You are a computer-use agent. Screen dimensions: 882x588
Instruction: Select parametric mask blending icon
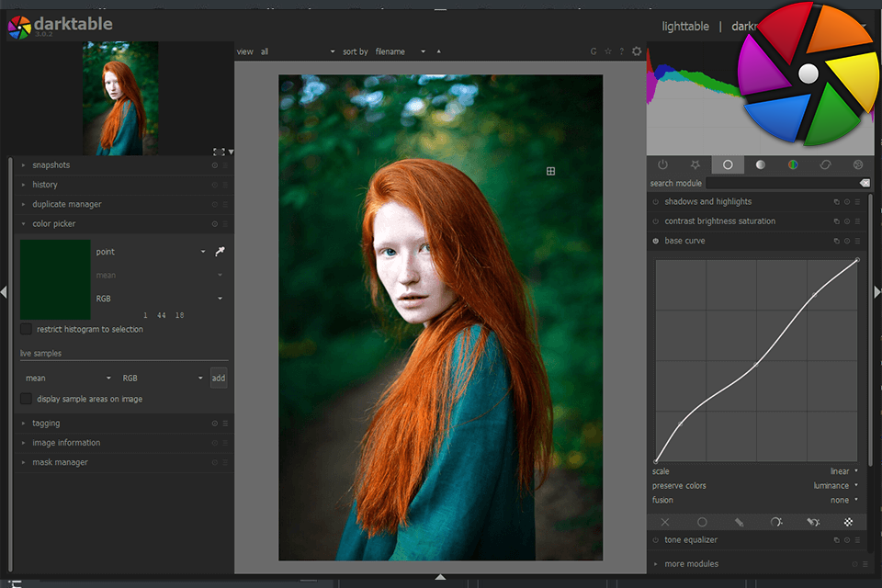tap(776, 522)
